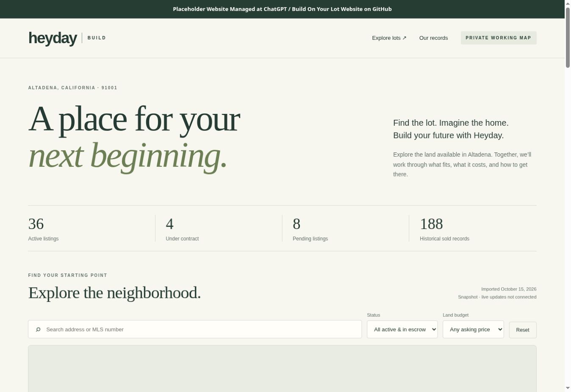
Task: Reset the search filters
Action: click(x=523, y=330)
